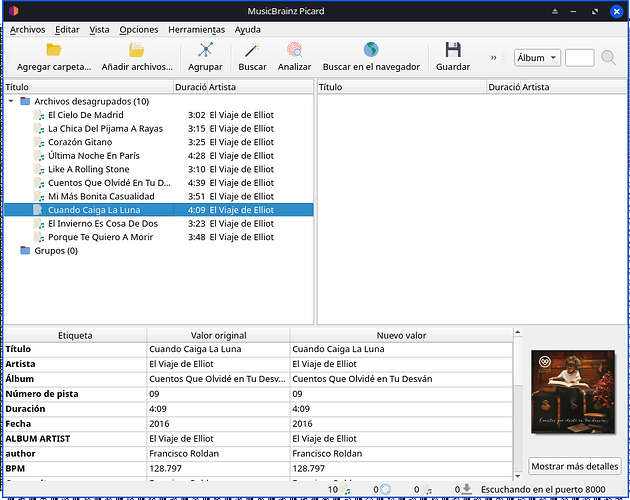This screenshot has height=500, width=630.
Task: Click Mostrar más detalles button
Action: pos(574,466)
